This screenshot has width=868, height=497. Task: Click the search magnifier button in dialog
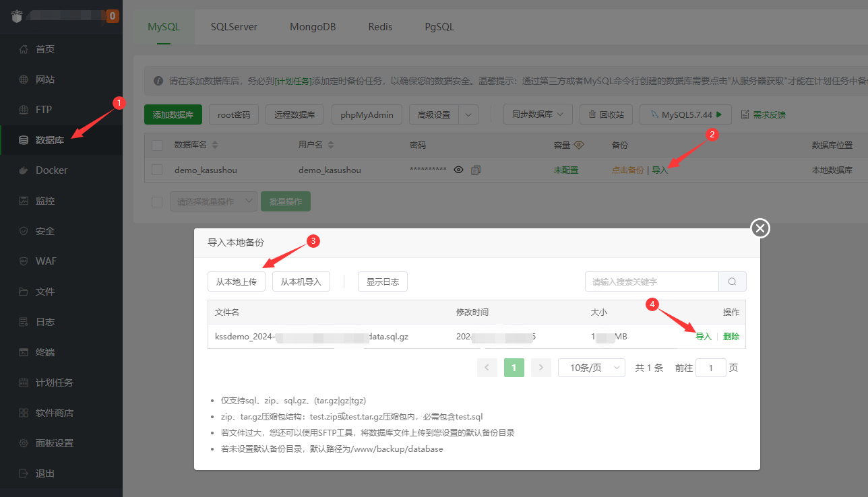(x=733, y=281)
